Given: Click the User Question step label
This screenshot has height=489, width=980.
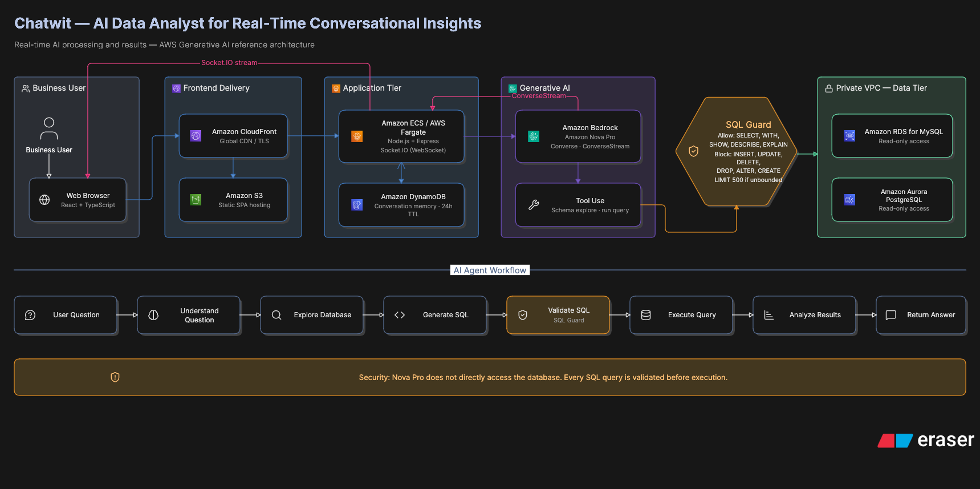Looking at the screenshot, I should pyautogui.click(x=76, y=315).
